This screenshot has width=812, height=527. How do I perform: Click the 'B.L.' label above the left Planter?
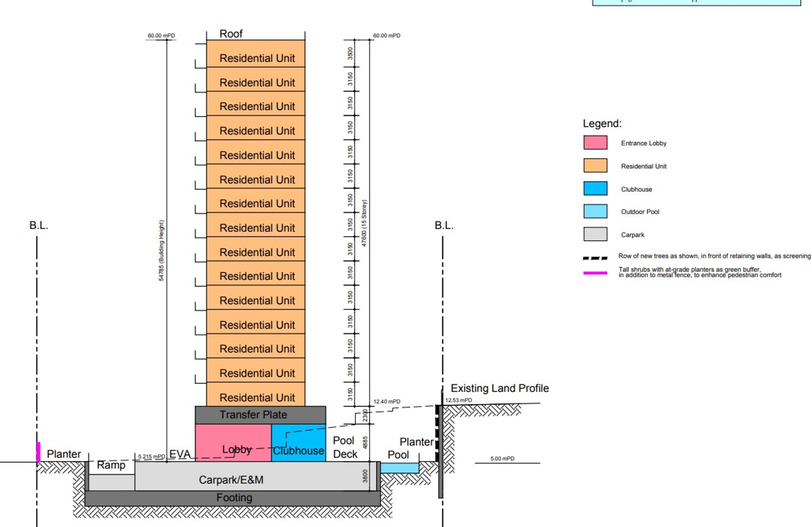click(x=39, y=225)
